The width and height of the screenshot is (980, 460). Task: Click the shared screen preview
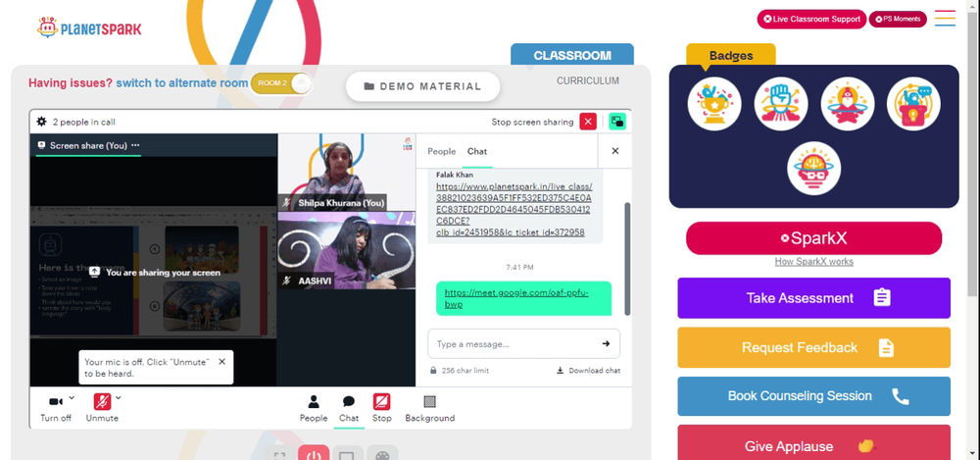coord(153,273)
